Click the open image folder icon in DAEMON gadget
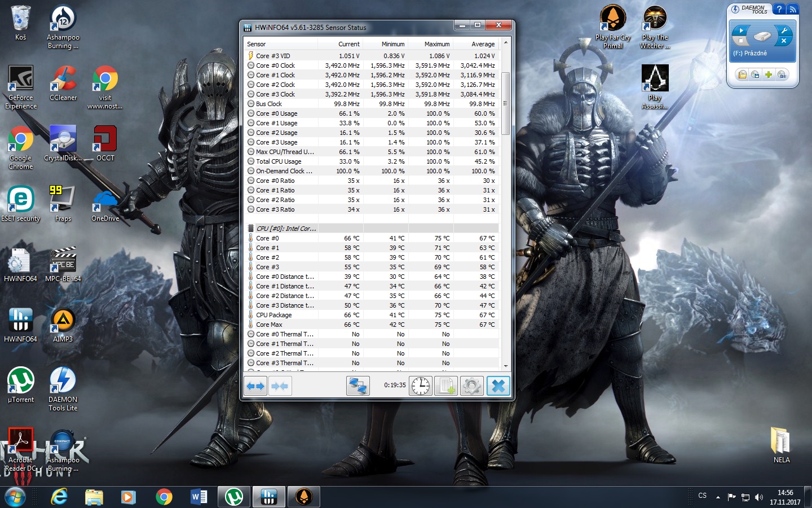 pos(742,75)
